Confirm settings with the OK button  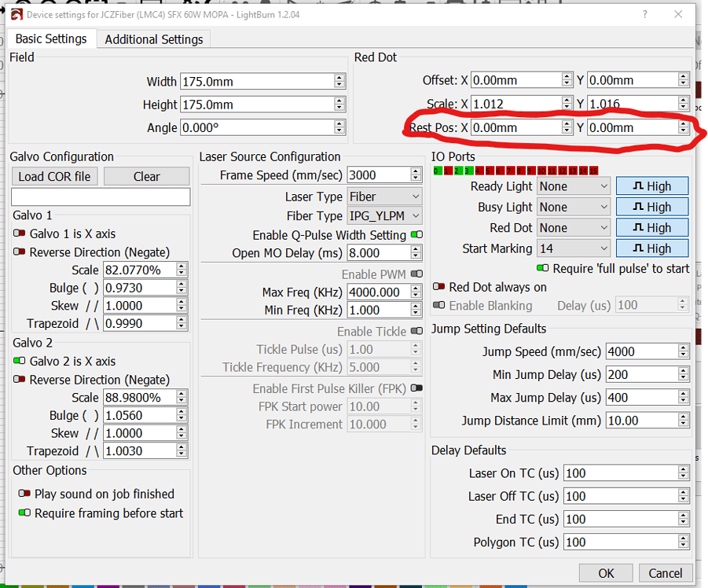[x=605, y=572]
